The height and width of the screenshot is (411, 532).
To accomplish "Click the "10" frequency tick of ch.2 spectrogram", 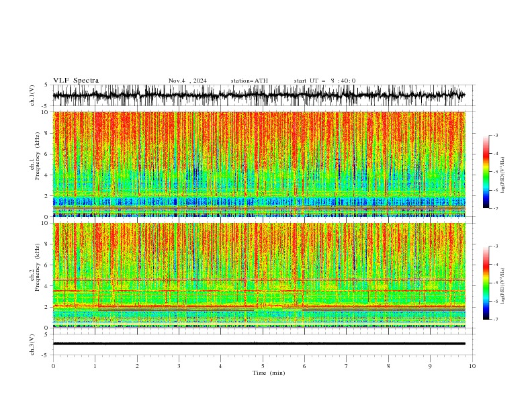I will (x=46, y=223).
